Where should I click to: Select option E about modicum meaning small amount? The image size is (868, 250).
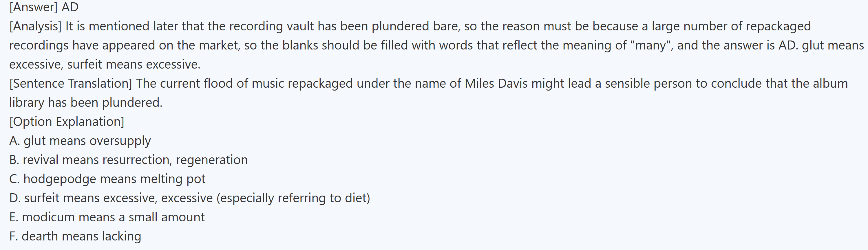(x=107, y=217)
